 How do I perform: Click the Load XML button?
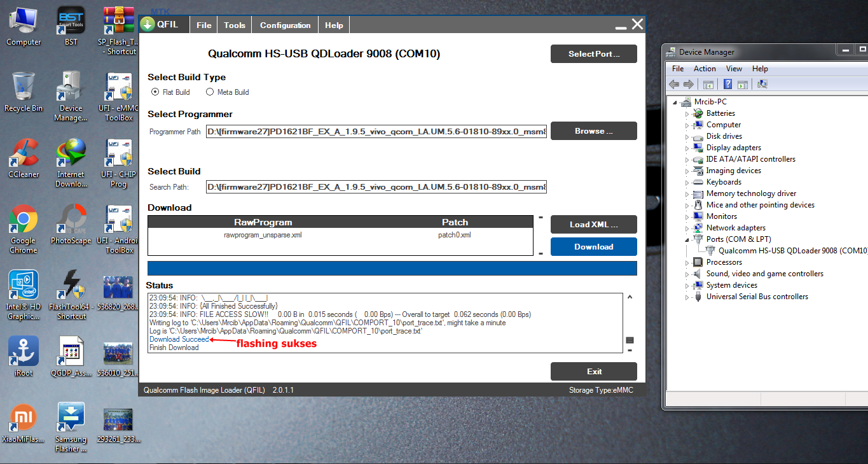coord(594,225)
